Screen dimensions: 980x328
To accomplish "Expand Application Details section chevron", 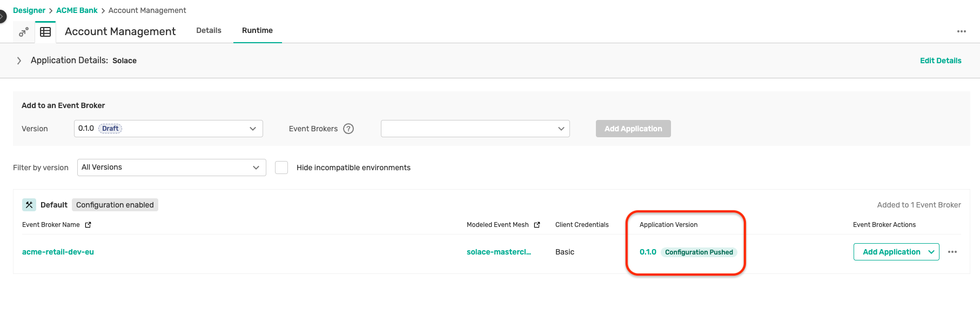I will tap(19, 61).
